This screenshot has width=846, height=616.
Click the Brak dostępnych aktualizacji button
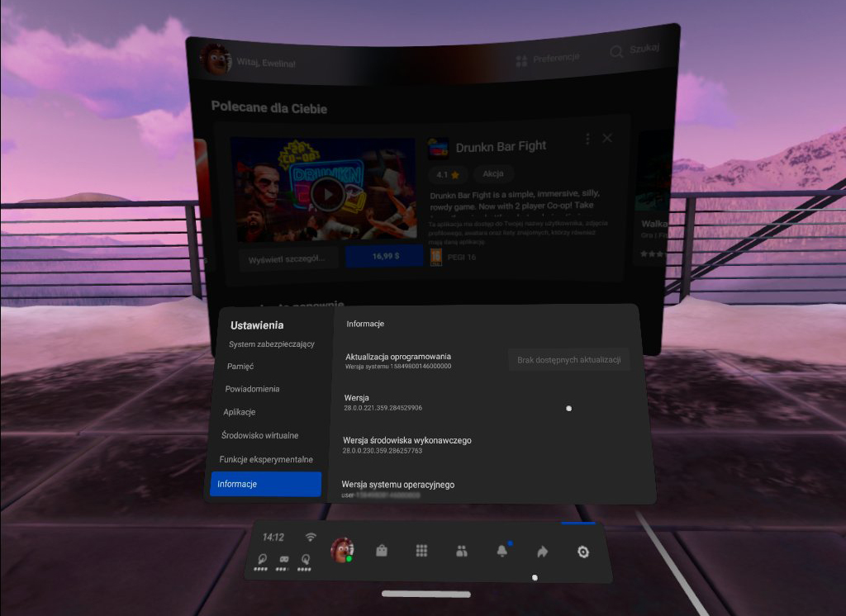click(568, 360)
